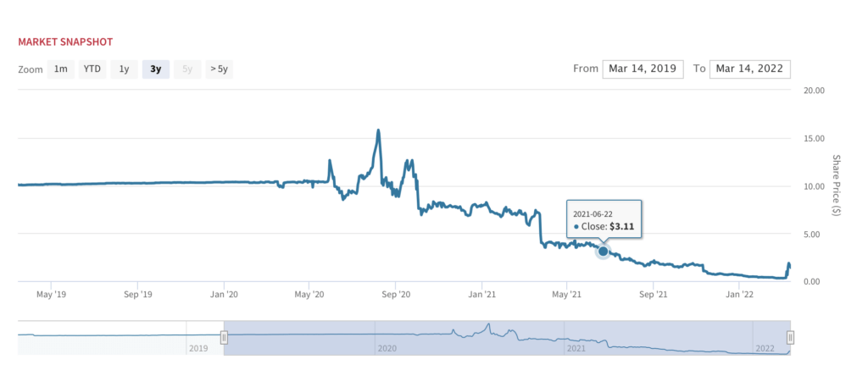Screen dimensions: 868x365
Task: Open the To date field Mar 14, 2022
Action: click(x=749, y=69)
